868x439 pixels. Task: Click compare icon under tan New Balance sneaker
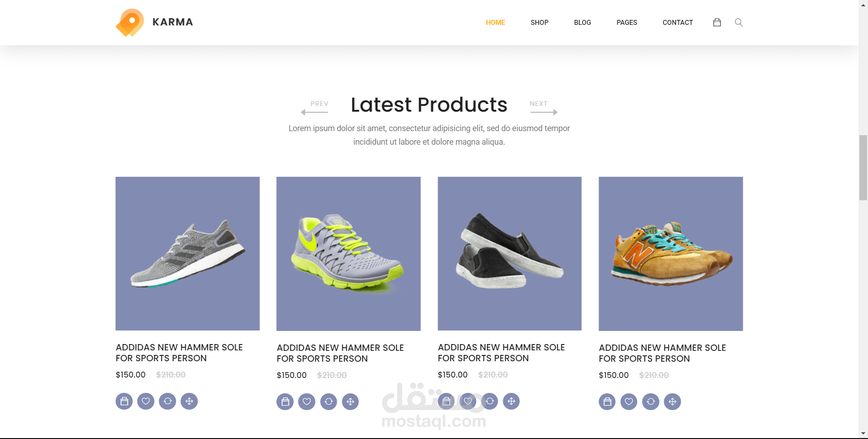coord(651,401)
